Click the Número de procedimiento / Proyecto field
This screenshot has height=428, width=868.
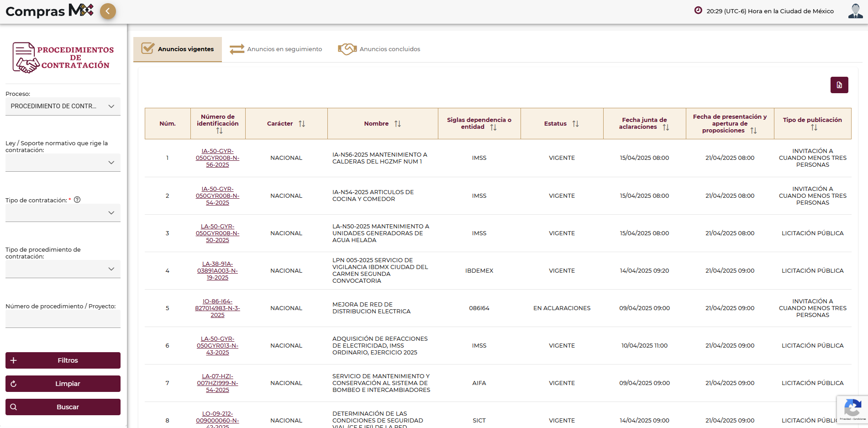pyautogui.click(x=63, y=319)
